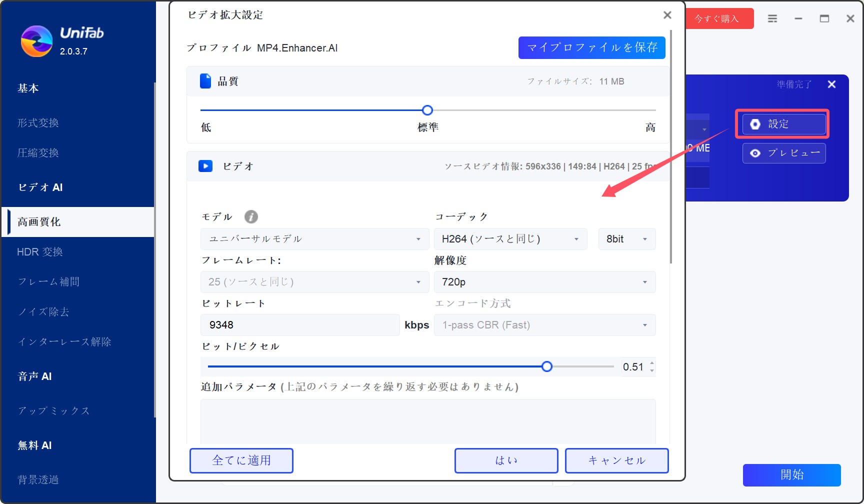The image size is (864, 504).
Task: Select 背景透過 in the sidebar
Action: (38, 480)
